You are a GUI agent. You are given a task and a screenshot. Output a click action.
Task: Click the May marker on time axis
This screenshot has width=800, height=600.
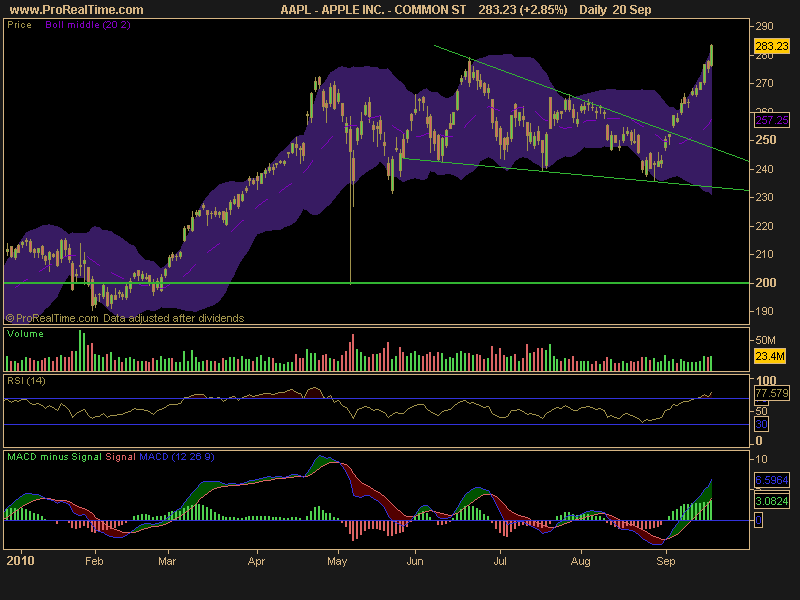[x=337, y=561]
